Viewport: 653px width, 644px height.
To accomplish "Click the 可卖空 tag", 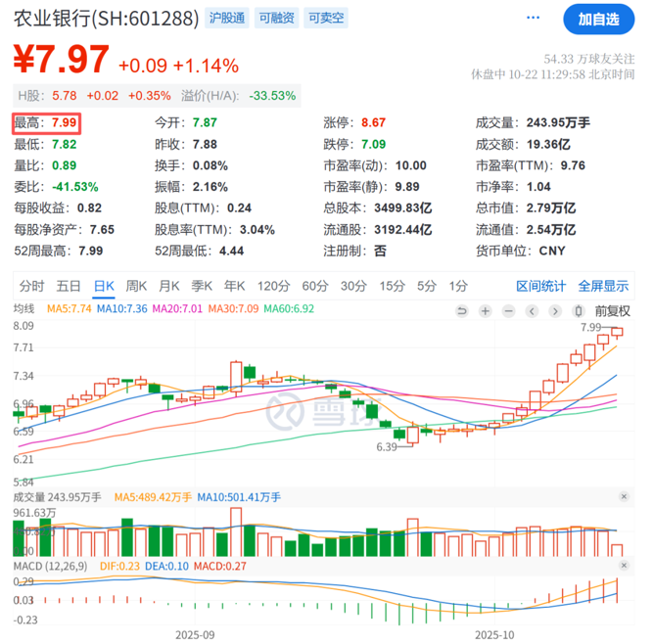I will tap(324, 18).
